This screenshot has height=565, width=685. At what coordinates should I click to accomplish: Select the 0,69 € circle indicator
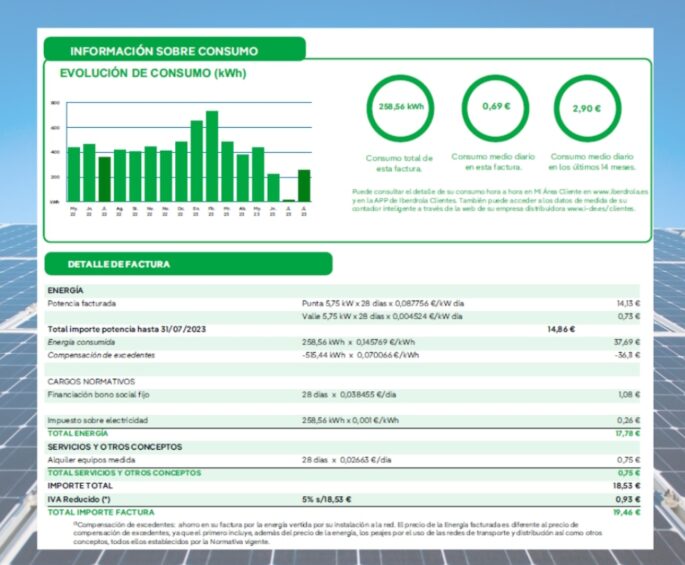point(495,108)
